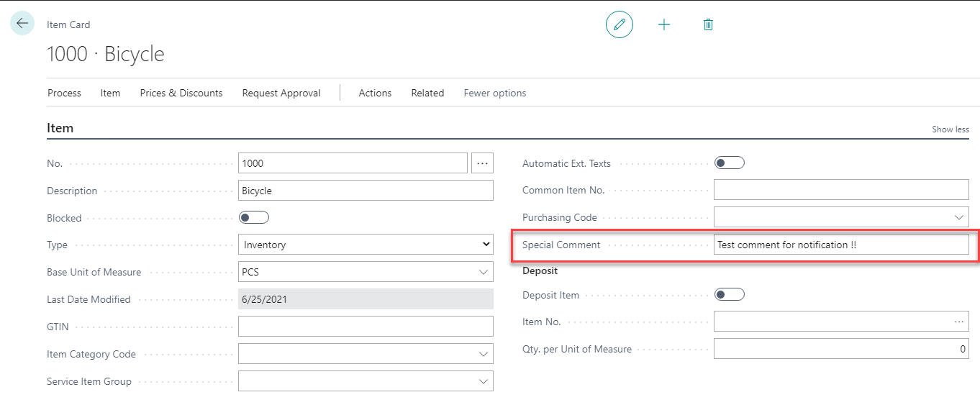The image size is (980, 405).
Task: Click the trash can delete icon
Action: 708,24
